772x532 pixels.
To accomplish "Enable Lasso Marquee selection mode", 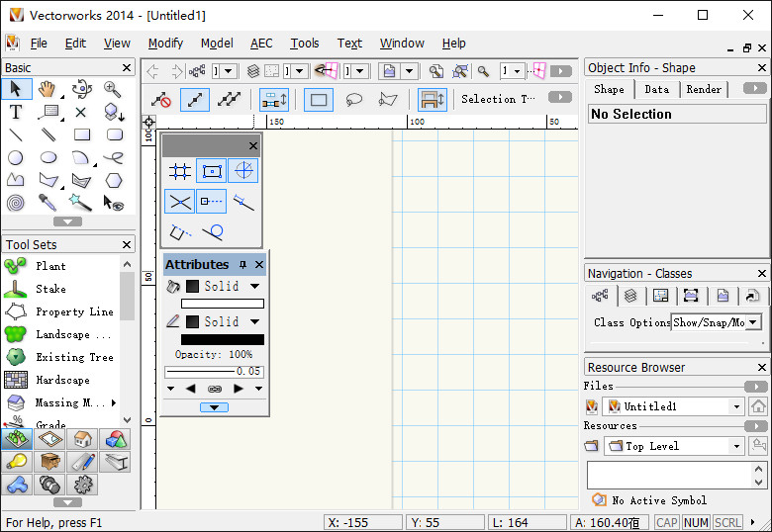I will pyautogui.click(x=353, y=100).
